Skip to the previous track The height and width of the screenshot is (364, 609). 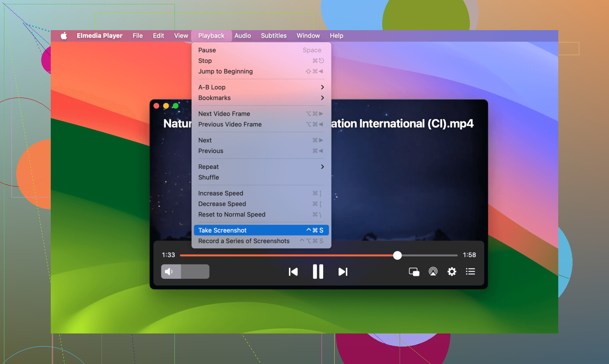point(293,272)
